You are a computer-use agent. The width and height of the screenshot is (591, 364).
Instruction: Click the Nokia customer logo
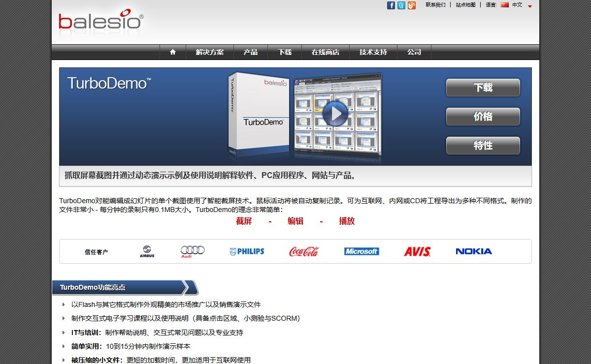pos(474,251)
